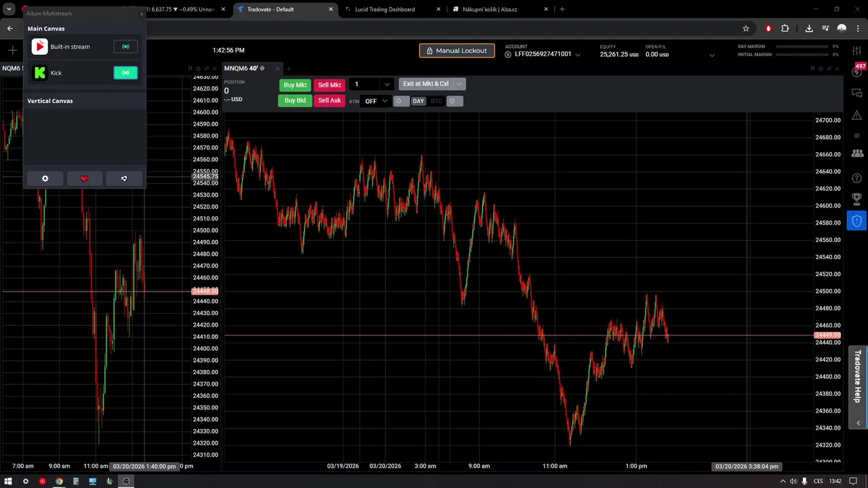Add a new chart tab next to MNQM6
Image resolution: width=868 pixels, height=488 pixels.
[x=288, y=68]
